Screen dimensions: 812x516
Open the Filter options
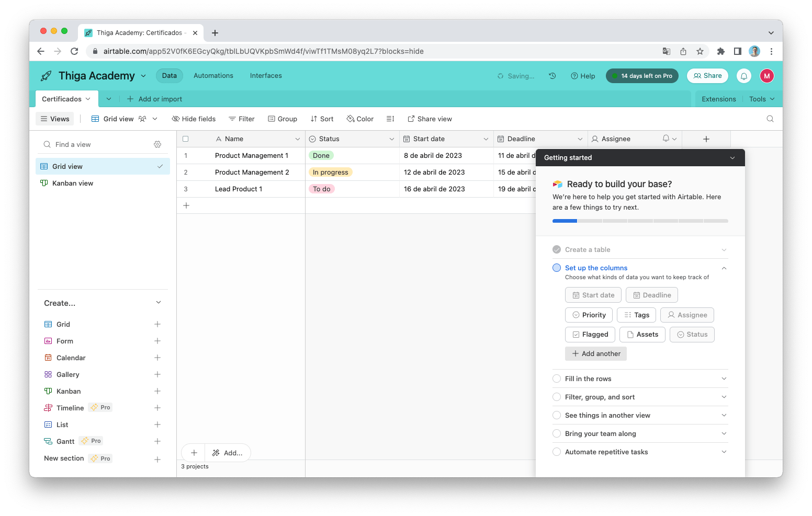tap(241, 119)
